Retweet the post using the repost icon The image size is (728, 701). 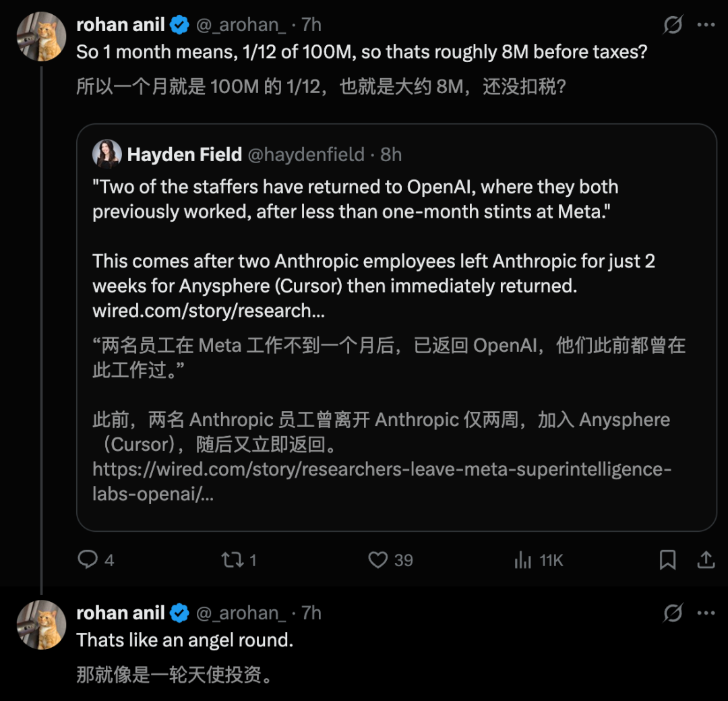(232, 559)
